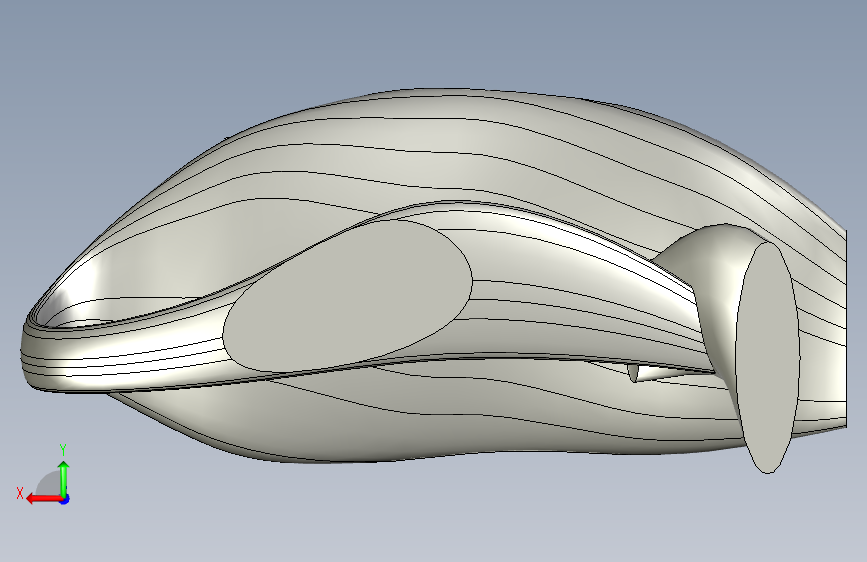Click the blue Z axis dot on triad
This screenshot has height=562, width=867.
(x=65, y=499)
